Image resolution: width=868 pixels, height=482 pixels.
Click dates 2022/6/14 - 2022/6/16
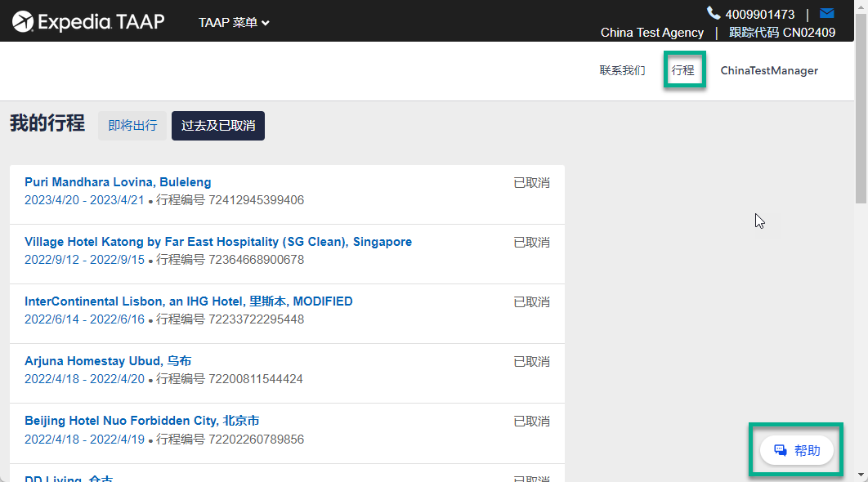coord(84,319)
